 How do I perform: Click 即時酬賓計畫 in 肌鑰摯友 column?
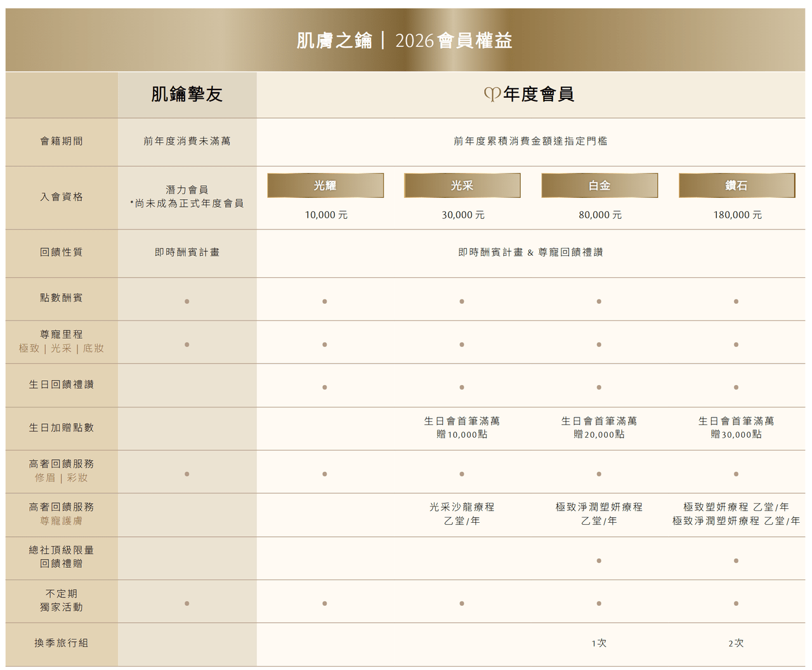187,252
